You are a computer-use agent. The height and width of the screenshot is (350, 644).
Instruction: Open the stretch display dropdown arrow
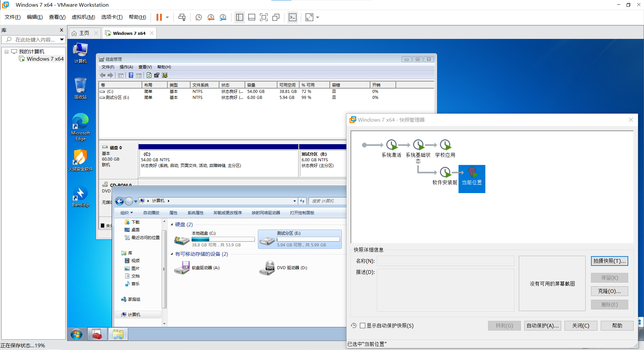[x=318, y=17]
